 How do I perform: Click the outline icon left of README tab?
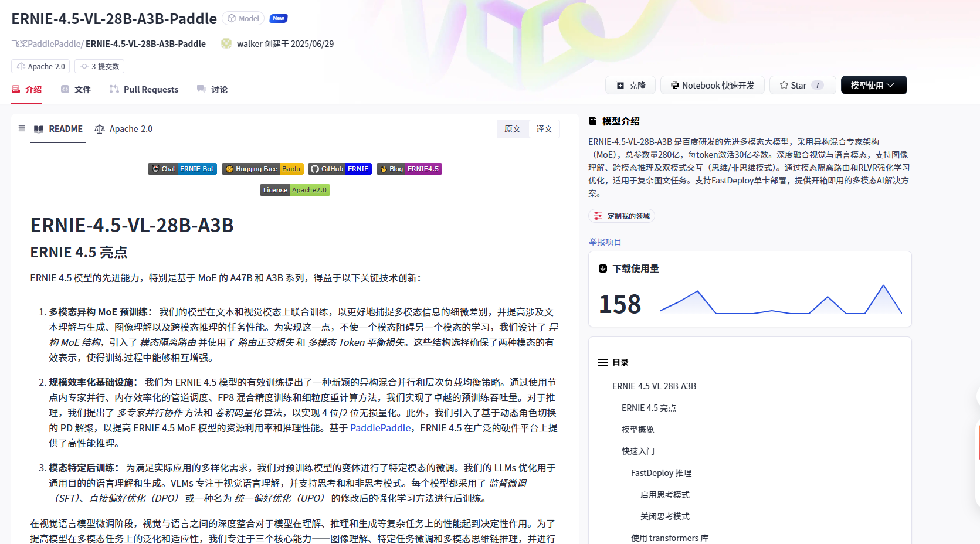(22, 128)
